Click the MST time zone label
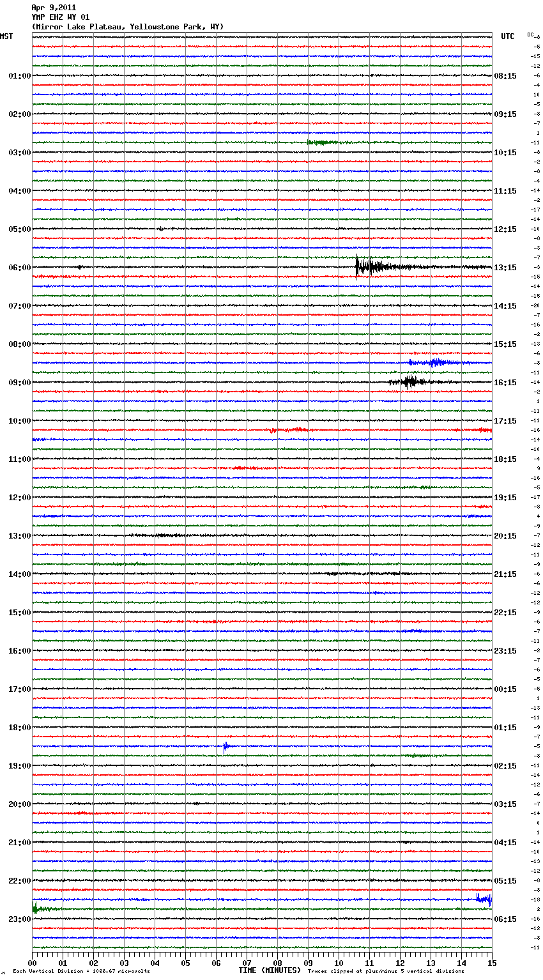This screenshot has height=980, width=543. pyautogui.click(x=6, y=36)
